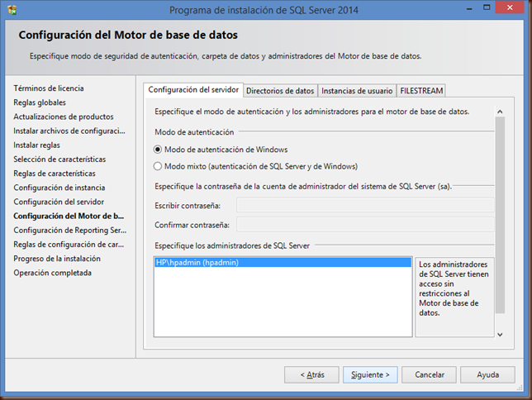Click Configuración de Reporting Ser... step
This screenshot has height=400, width=532.
tap(70, 231)
